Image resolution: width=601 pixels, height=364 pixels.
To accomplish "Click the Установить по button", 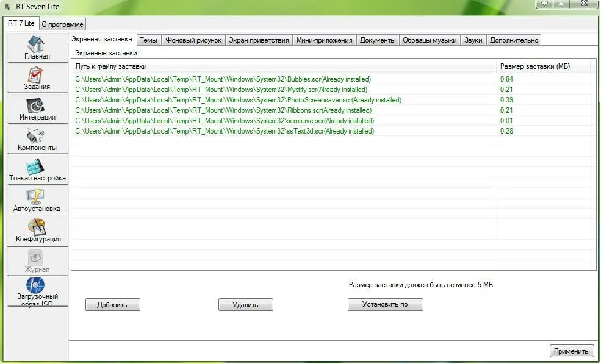I will (385, 304).
